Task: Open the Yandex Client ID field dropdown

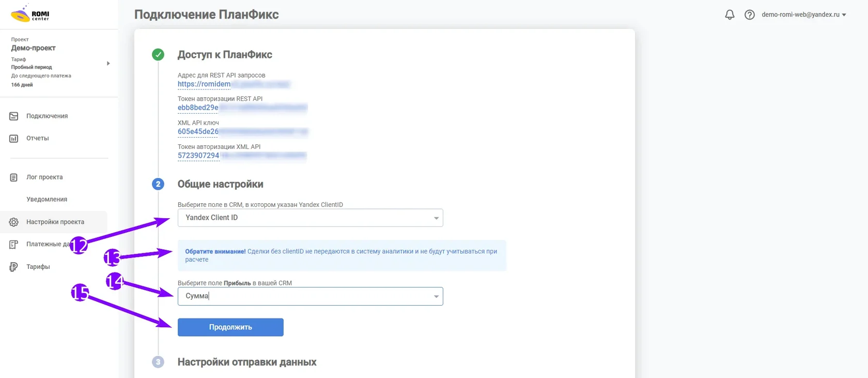Action: [310, 218]
